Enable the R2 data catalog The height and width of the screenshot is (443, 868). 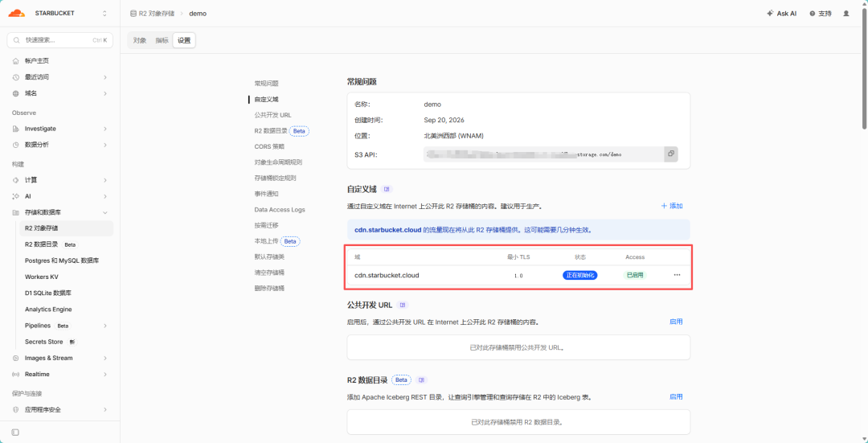coord(676,396)
